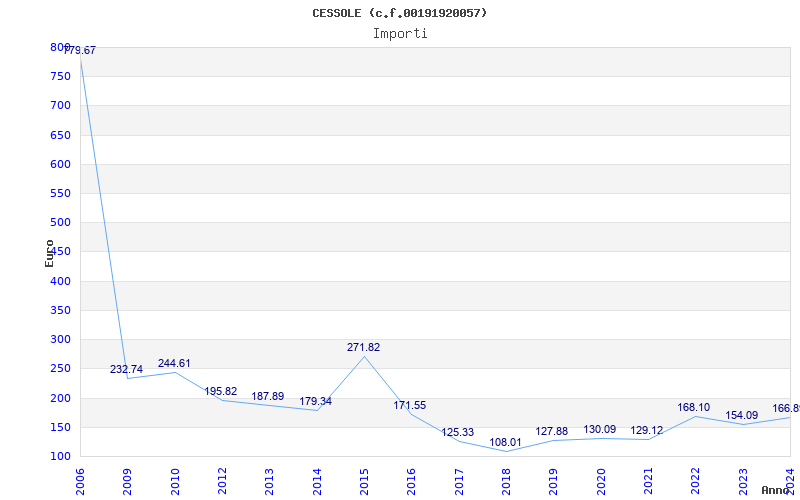Click the 108.01 minimum value label
This screenshot has height=500, width=800.
point(505,442)
